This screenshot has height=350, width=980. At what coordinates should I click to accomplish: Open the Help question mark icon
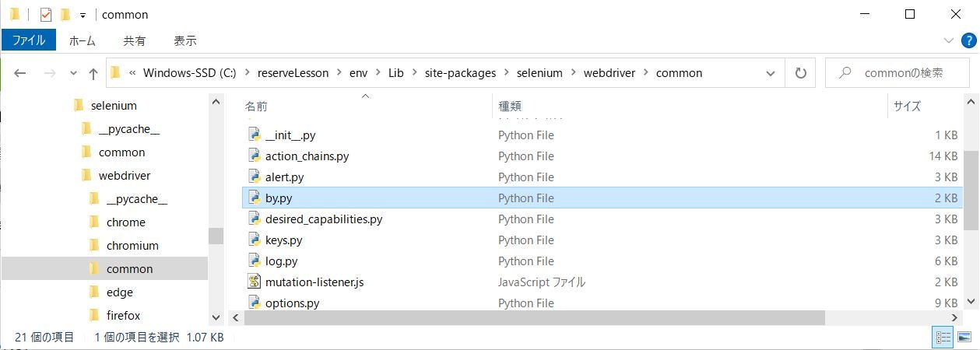[968, 40]
